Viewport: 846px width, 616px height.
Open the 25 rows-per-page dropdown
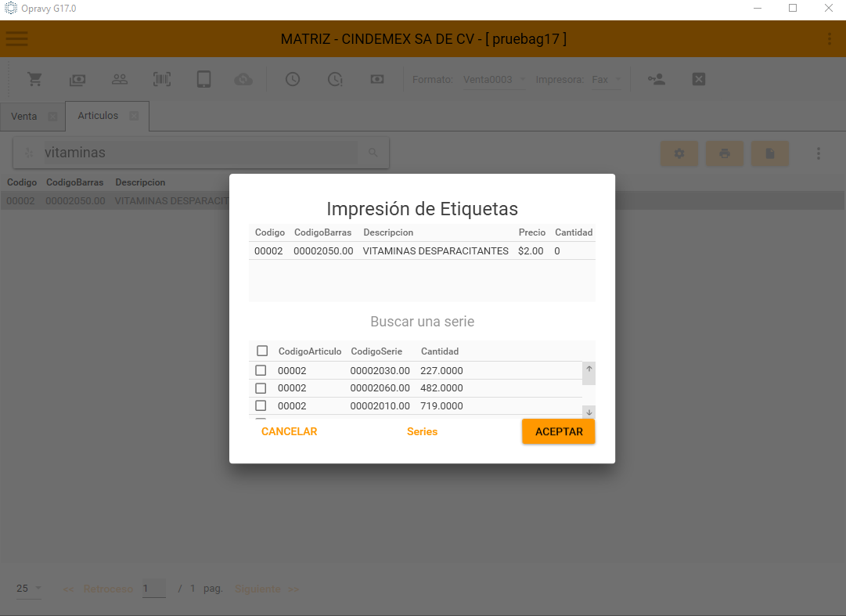tap(29, 589)
